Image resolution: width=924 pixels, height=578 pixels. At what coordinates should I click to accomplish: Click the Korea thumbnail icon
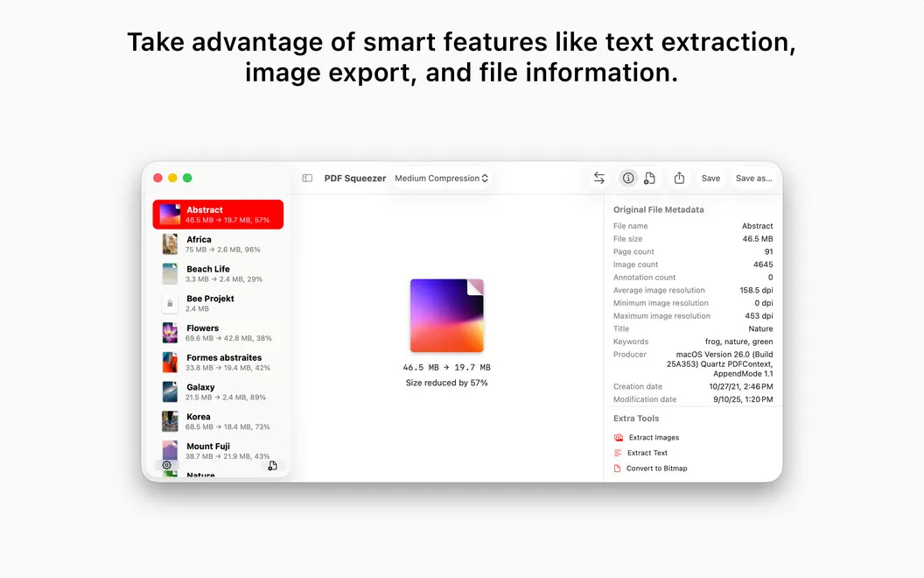tap(170, 421)
